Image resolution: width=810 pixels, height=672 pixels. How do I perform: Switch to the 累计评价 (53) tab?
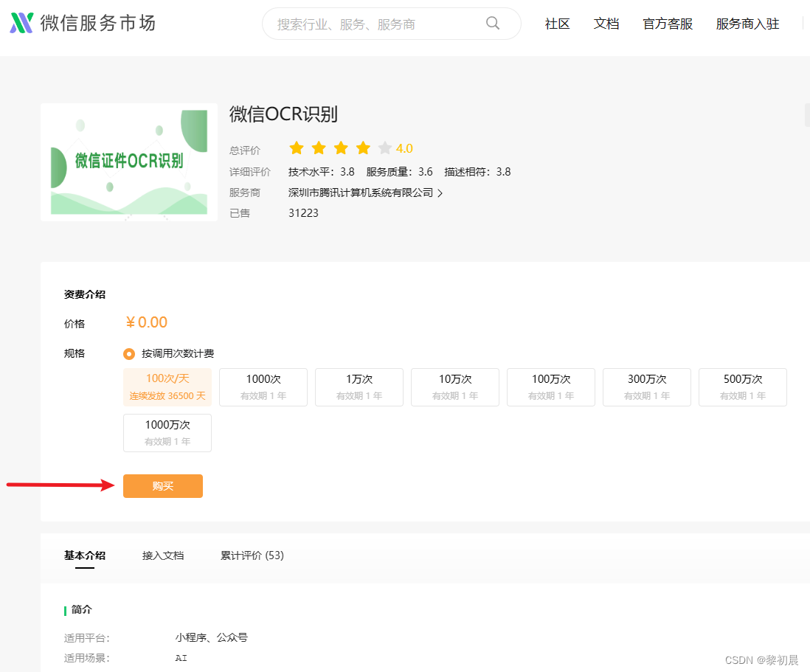coord(252,555)
